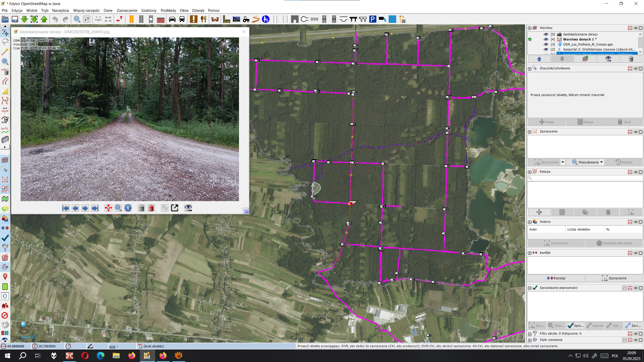Click the Next image arrow in photo viewer
This screenshot has height=362, width=644.
pos(85,208)
